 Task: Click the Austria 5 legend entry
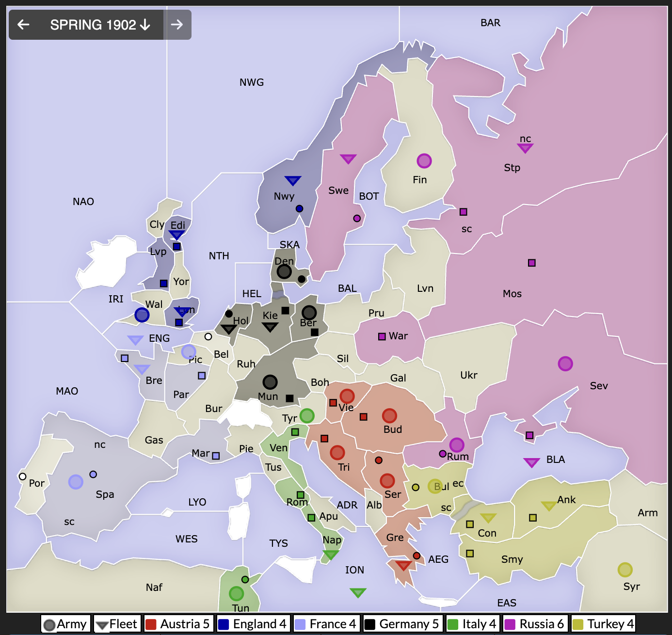[178, 624]
